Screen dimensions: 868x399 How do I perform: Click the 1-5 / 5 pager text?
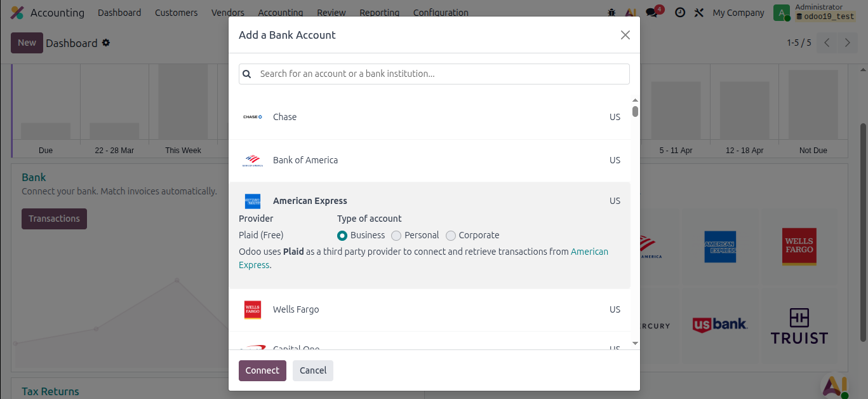tap(799, 43)
